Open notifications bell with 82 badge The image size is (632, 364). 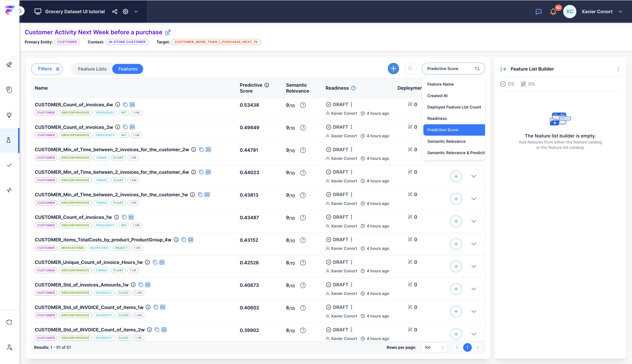[x=553, y=12]
